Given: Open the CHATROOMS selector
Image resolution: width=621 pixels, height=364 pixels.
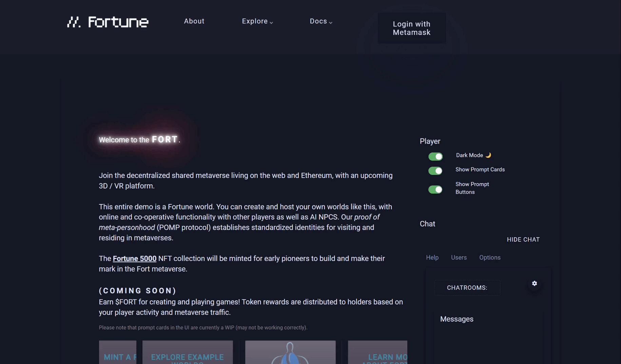Looking at the screenshot, I should coord(467,288).
